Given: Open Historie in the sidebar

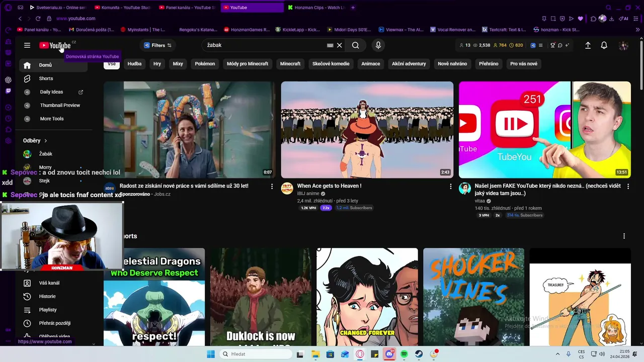Looking at the screenshot, I should pyautogui.click(x=53, y=296).
